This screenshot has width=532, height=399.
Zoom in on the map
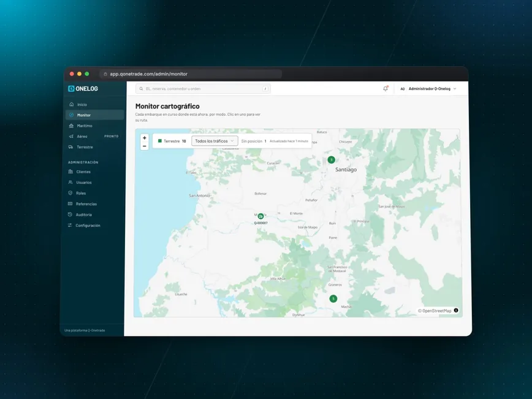[145, 138]
